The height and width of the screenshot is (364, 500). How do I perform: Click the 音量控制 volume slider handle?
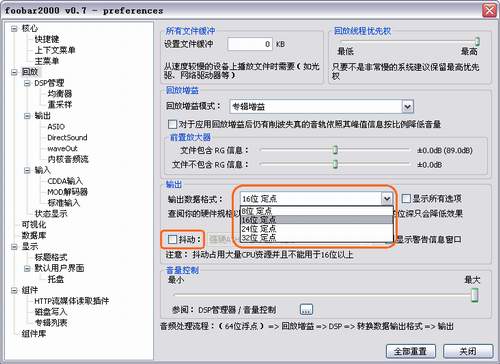pyautogui.click(x=475, y=295)
